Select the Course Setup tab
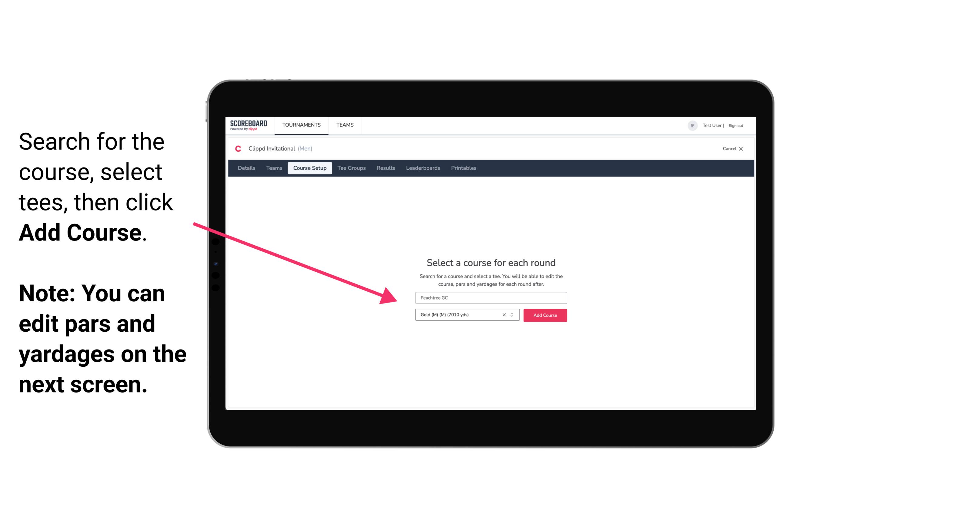980x527 pixels. tap(310, 168)
